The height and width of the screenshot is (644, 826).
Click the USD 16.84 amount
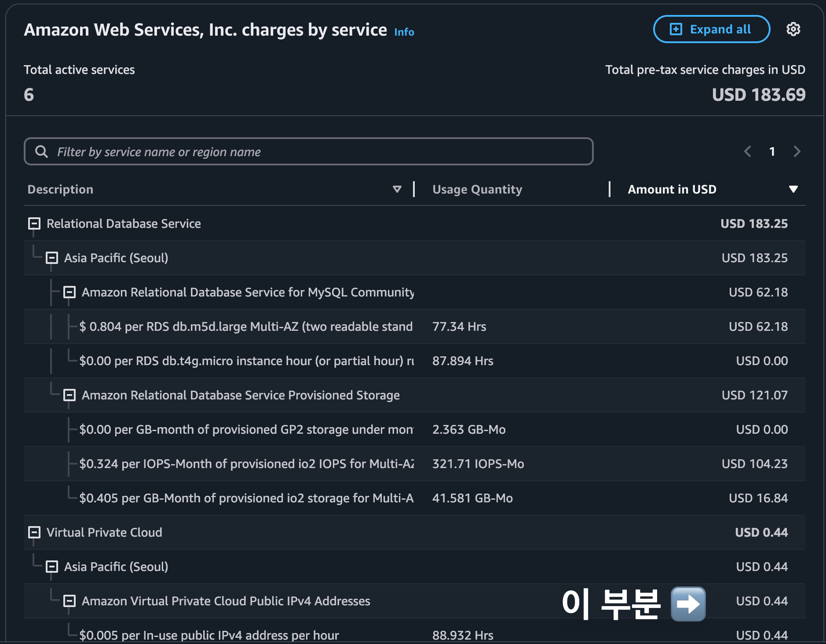pyautogui.click(x=758, y=498)
